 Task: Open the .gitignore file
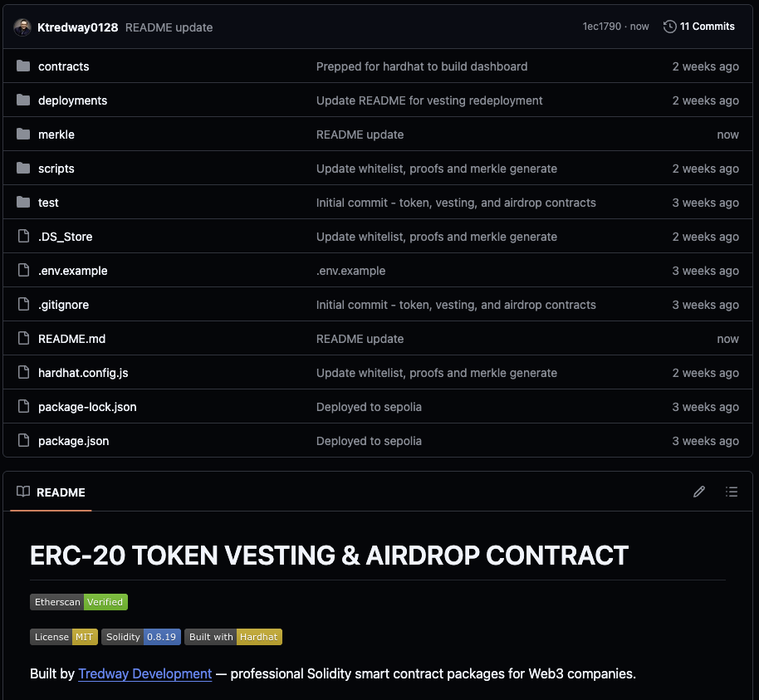63,304
